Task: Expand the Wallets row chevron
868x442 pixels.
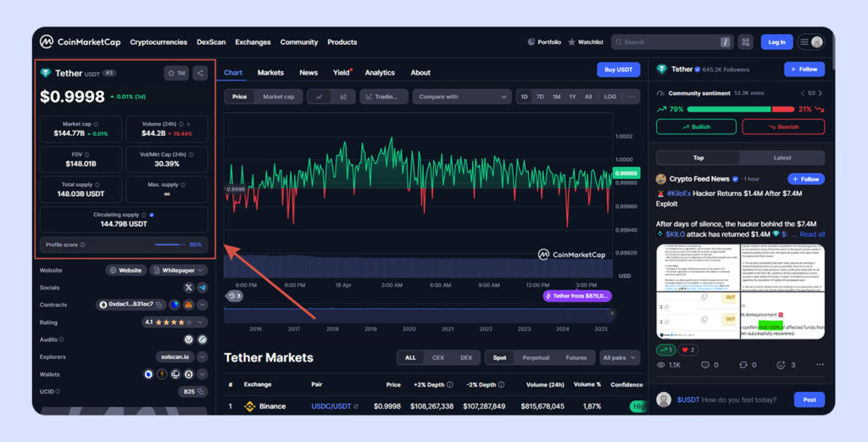Action: tap(202, 374)
